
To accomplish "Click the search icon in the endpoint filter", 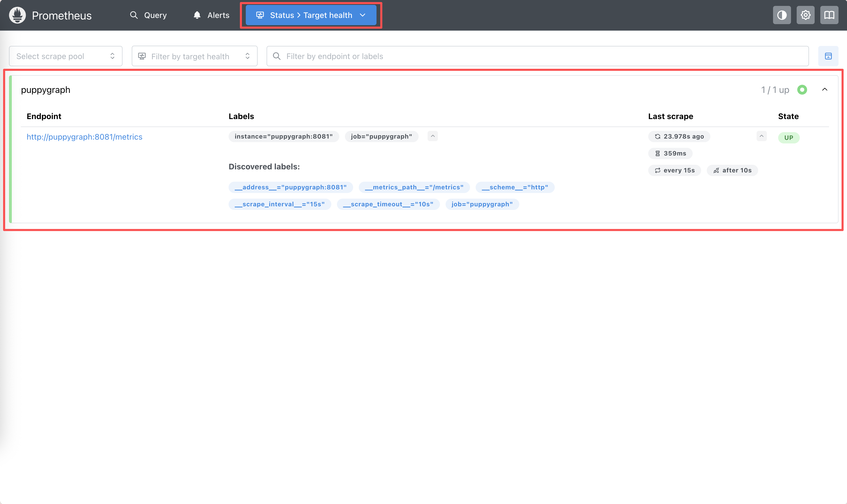I will tap(277, 56).
